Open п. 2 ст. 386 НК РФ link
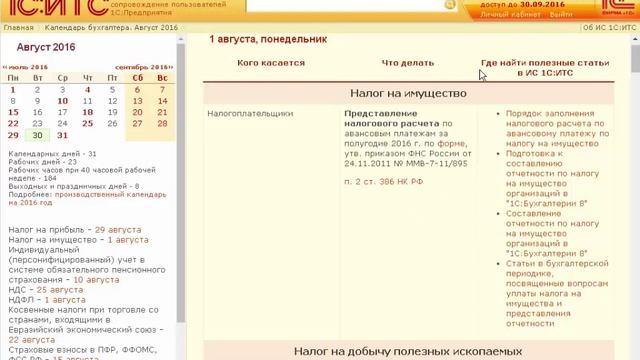The width and height of the screenshot is (640, 360). [x=384, y=182]
